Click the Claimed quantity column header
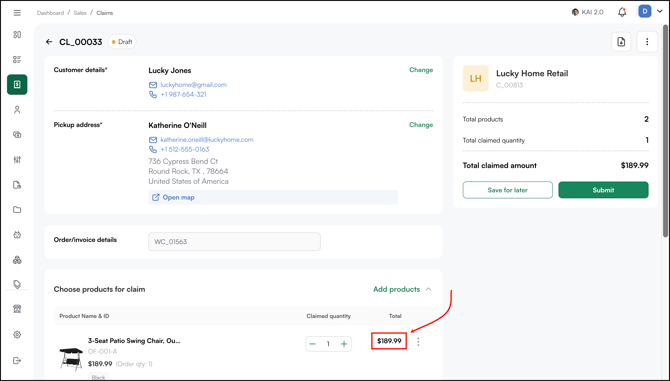Image resolution: width=670 pixels, height=381 pixels. tap(329, 316)
